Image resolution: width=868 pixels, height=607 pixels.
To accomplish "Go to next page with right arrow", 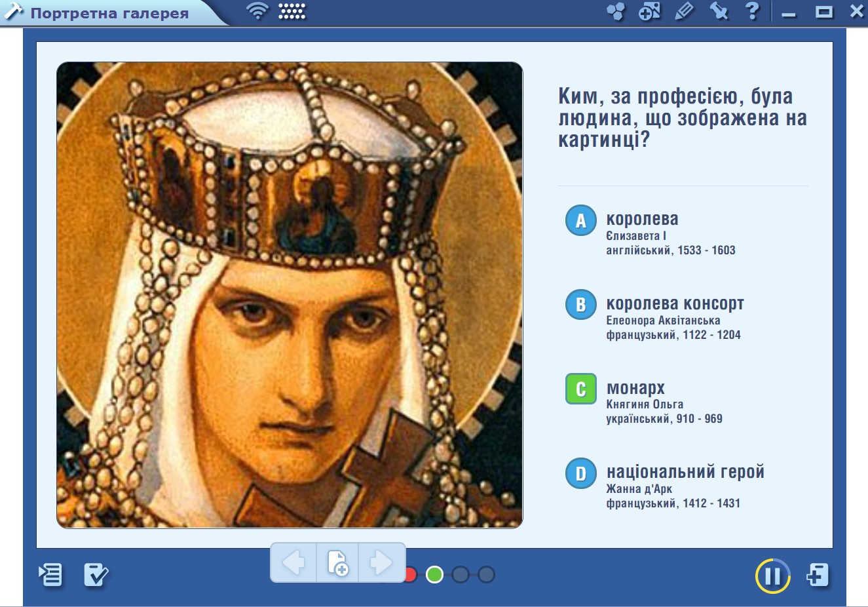I will click(381, 562).
